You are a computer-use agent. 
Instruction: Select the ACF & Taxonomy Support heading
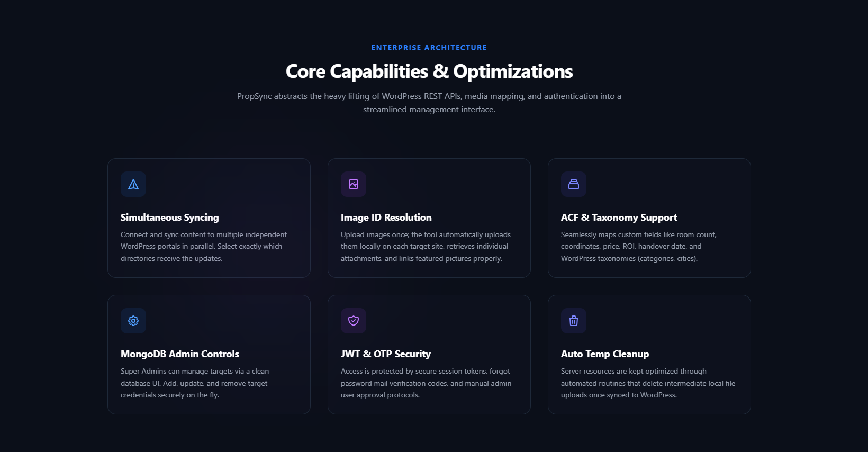tap(619, 218)
